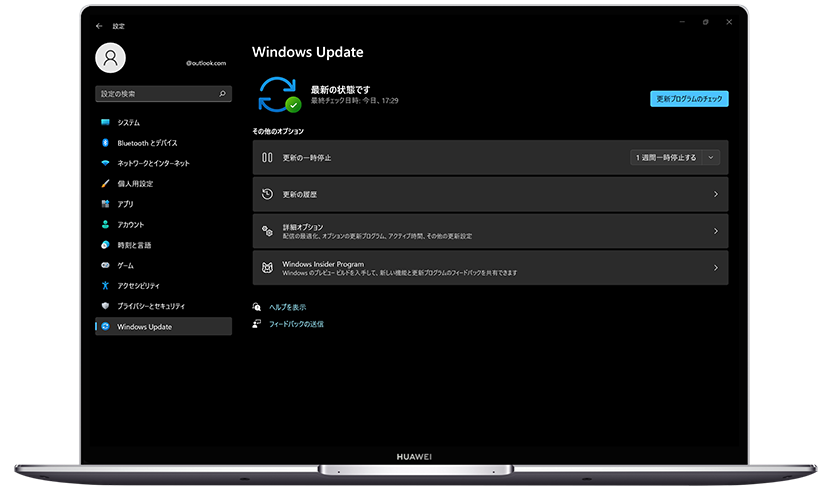Click the Windows Insider Program cat icon
Viewport: 832px width, 490px height.
[x=267, y=268]
